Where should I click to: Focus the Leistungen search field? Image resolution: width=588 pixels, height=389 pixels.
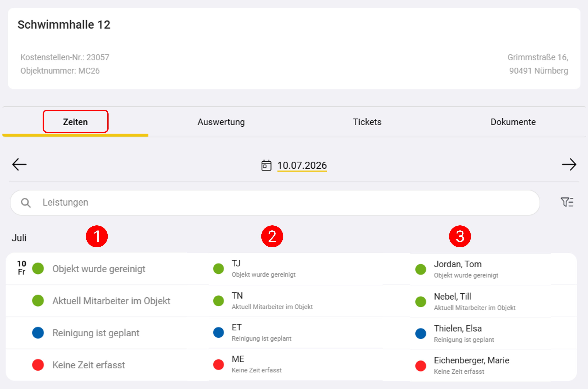(x=275, y=203)
